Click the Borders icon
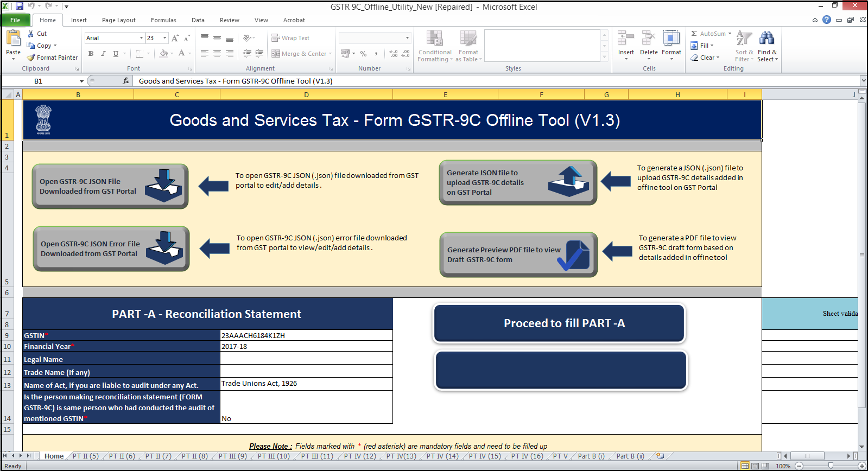Image resolution: width=868 pixels, height=471 pixels. 140,54
